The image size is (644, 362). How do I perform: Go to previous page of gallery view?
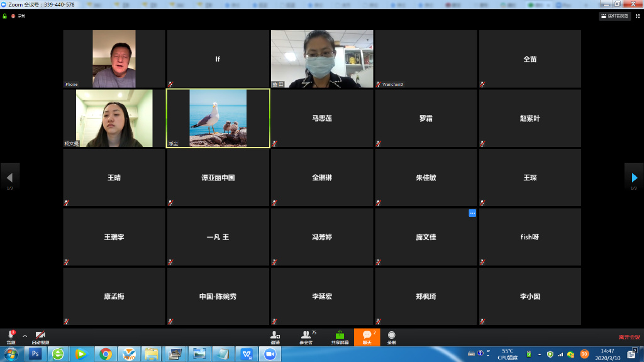9,178
